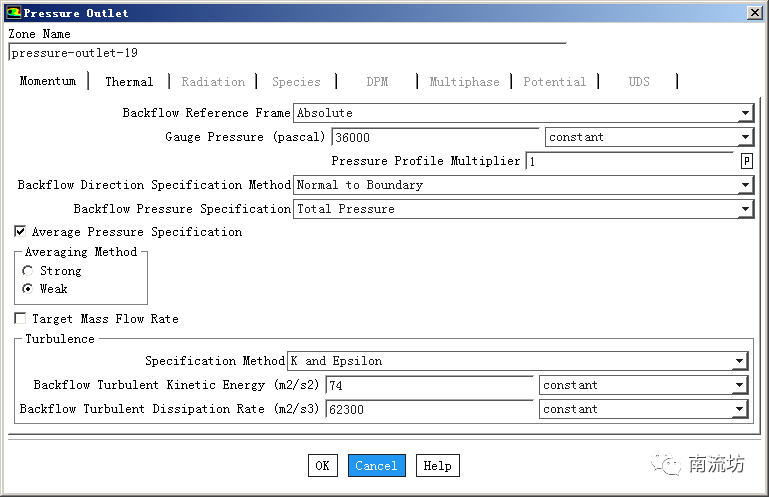Expand the Gauge Pressure constant dropdown

click(745, 138)
